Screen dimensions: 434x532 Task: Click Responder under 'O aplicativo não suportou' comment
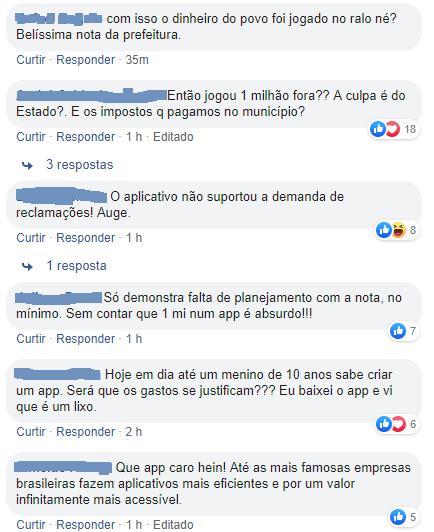pos(86,238)
